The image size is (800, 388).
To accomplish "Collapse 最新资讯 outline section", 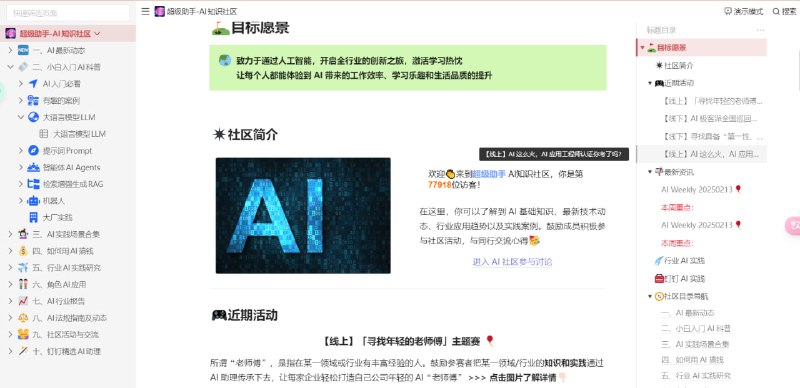I will pos(650,172).
